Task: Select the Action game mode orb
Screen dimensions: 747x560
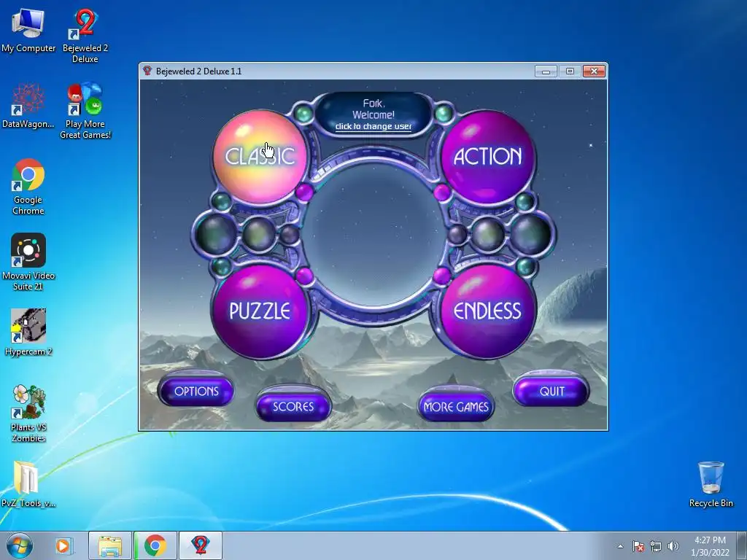Action: tap(488, 157)
